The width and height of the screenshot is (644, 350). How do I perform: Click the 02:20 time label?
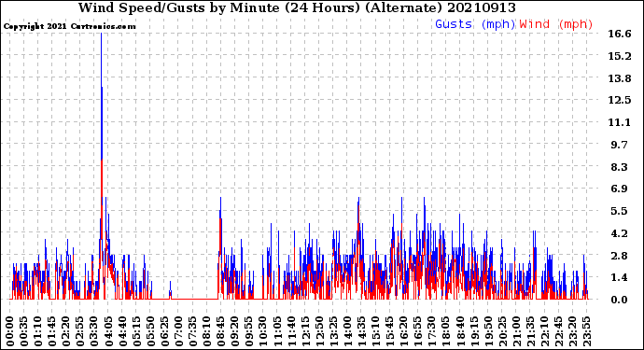(x=66, y=331)
